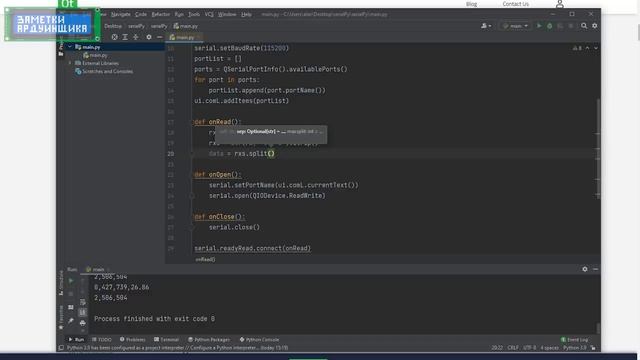This screenshot has height=360, width=640.
Task: Open the Refactor menu
Action: pyautogui.click(x=160, y=14)
